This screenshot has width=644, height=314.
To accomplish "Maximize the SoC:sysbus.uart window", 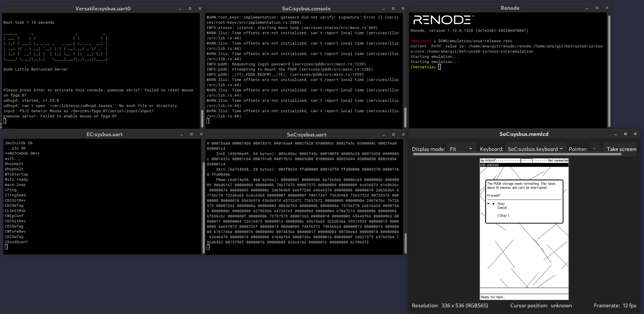I will pos(393,134).
